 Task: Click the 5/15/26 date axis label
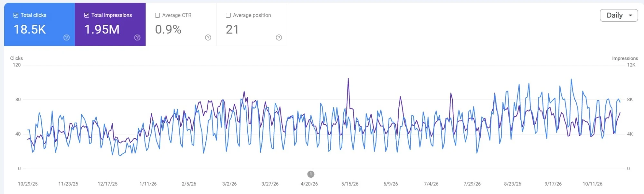(x=350, y=184)
